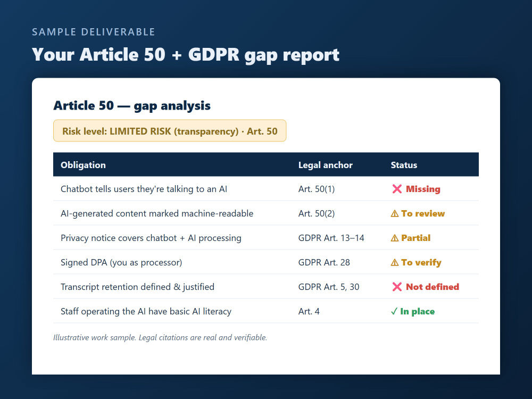Image resolution: width=532 pixels, height=399 pixels.
Task: Click the green checkmark beside In place
Action: (394, 311)
